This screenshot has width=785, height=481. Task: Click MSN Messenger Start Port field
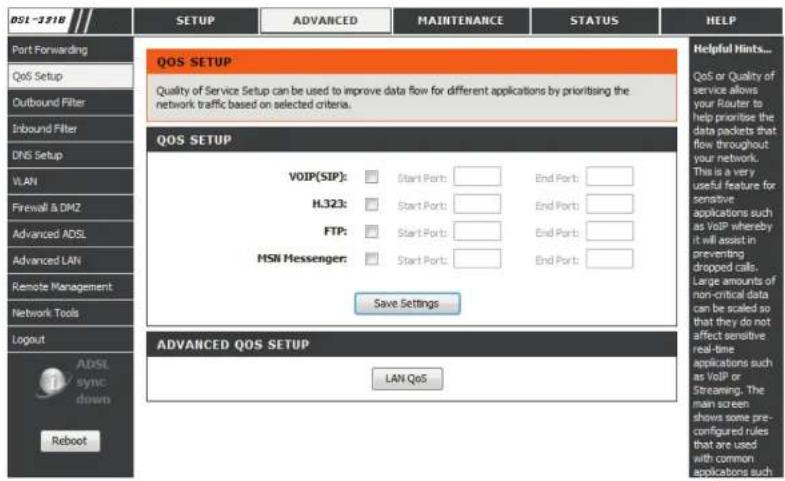(x=477, y=259)
